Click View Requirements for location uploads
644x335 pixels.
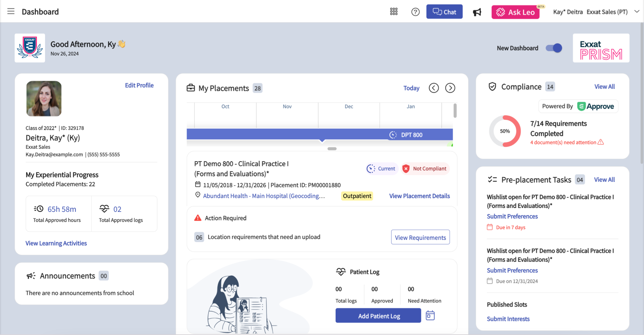point(420,237)
